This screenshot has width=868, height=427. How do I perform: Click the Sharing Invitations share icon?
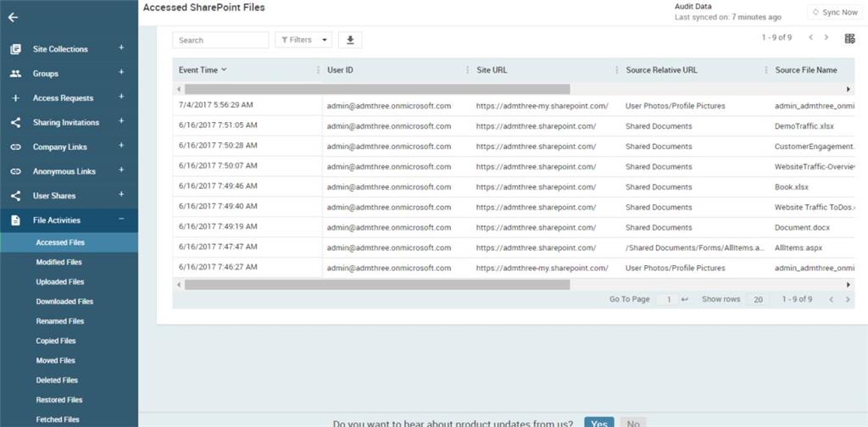[15, 123]
